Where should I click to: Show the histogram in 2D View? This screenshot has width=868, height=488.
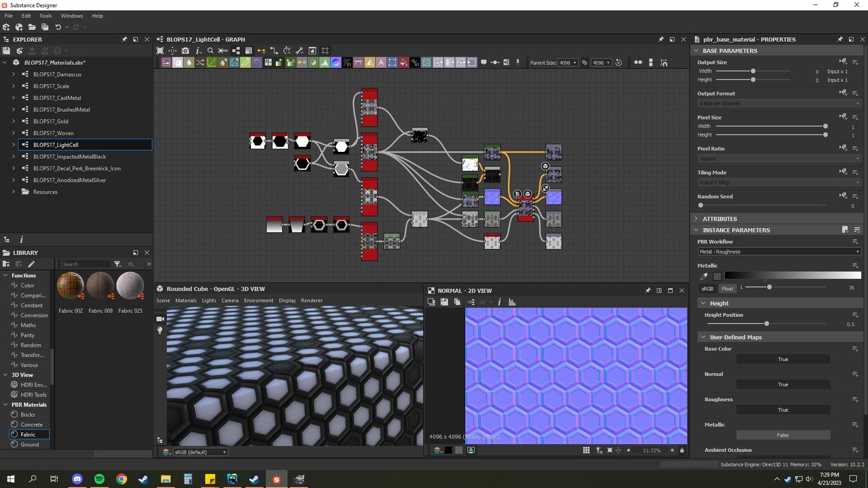coord(512,302)
